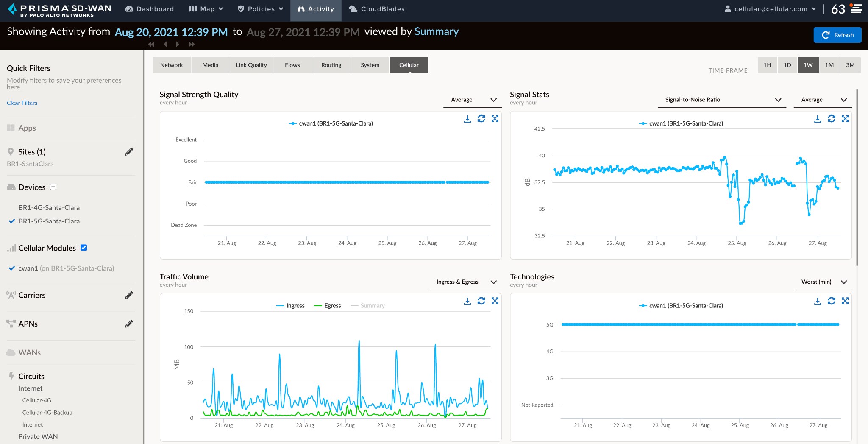Toggle cwan1 legend in Signal Stats chart
868x444 pixels.
(x=681, y=123)
